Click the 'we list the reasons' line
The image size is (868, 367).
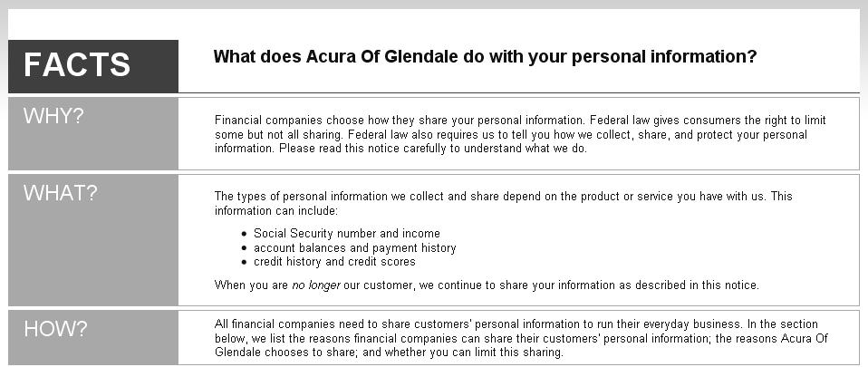coord(521,338)
